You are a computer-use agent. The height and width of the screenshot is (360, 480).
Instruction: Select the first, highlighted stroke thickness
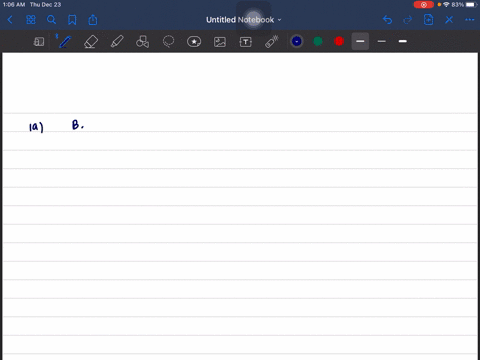tap(360, 41)
